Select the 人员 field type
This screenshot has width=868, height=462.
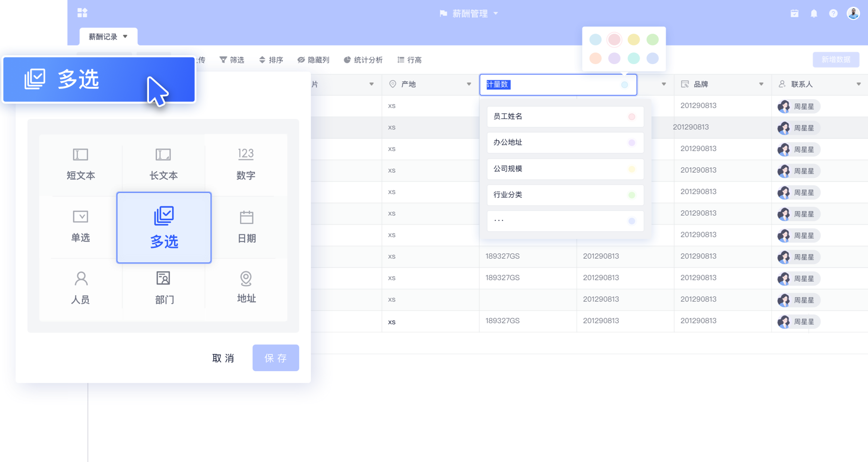(x=81, y=288)
